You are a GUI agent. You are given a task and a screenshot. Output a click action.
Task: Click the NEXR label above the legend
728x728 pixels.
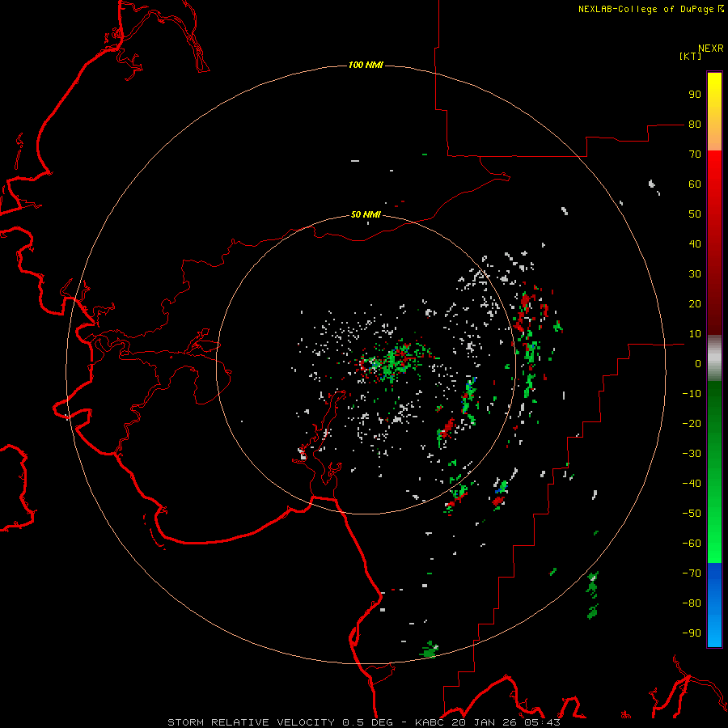(x=711, y=49)
